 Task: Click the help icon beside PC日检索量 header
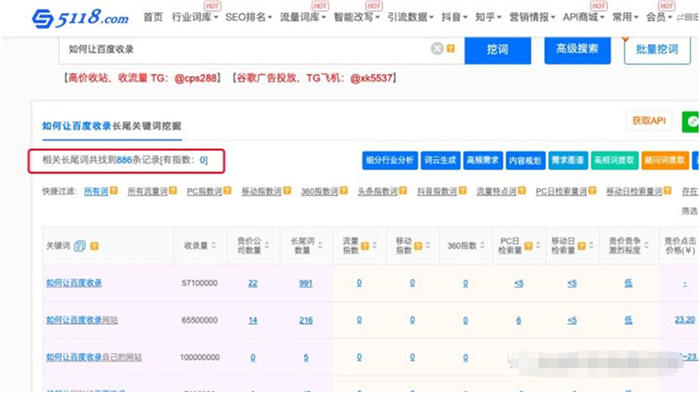(x=528, y=246)
